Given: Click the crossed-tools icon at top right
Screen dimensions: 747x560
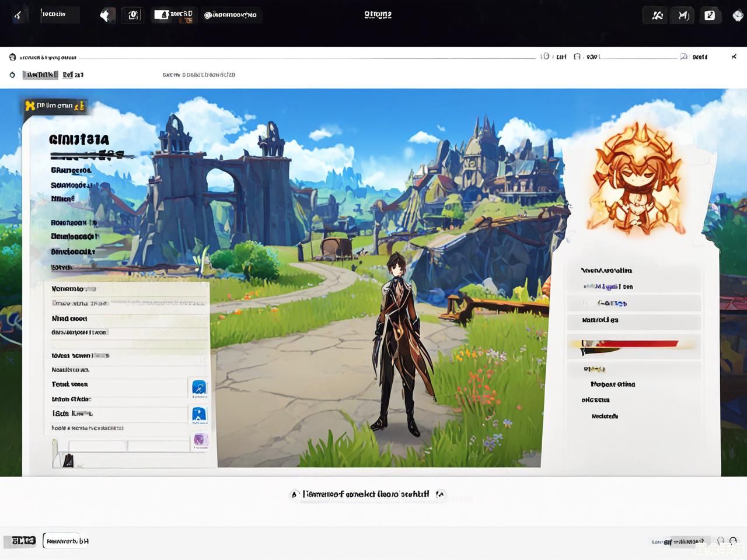Looking at the screenshot, I should 657,15.
